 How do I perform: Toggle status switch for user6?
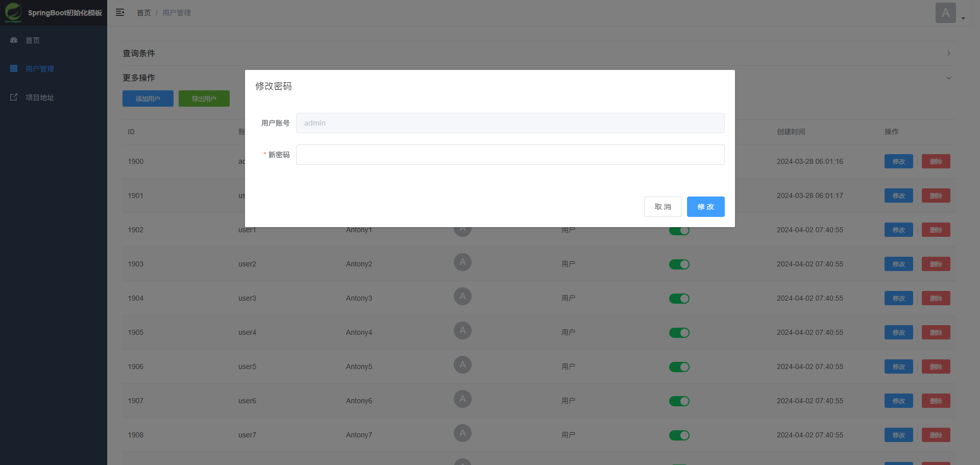[x=679, y=401]
